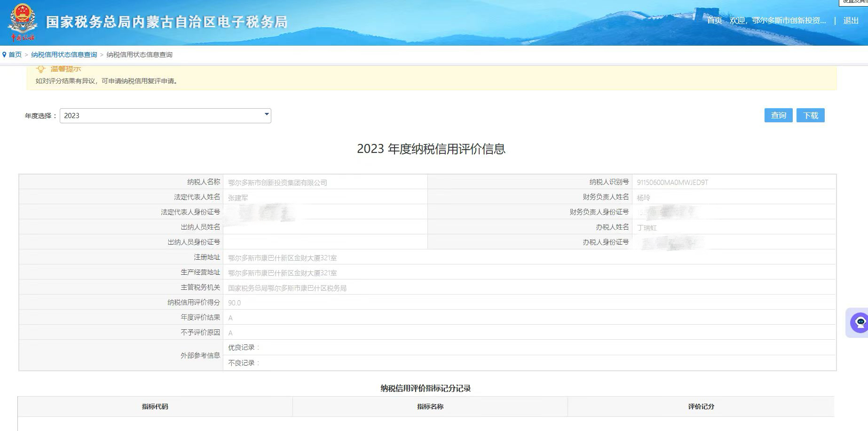
Task: Open 纳税信用状态信息查询 breadcrumb link
Action: coord(64,55)
